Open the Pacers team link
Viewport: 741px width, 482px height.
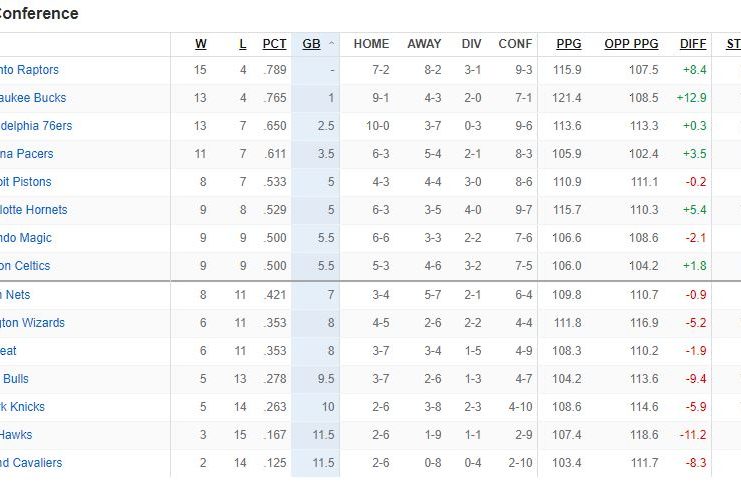tap(26, 154)
